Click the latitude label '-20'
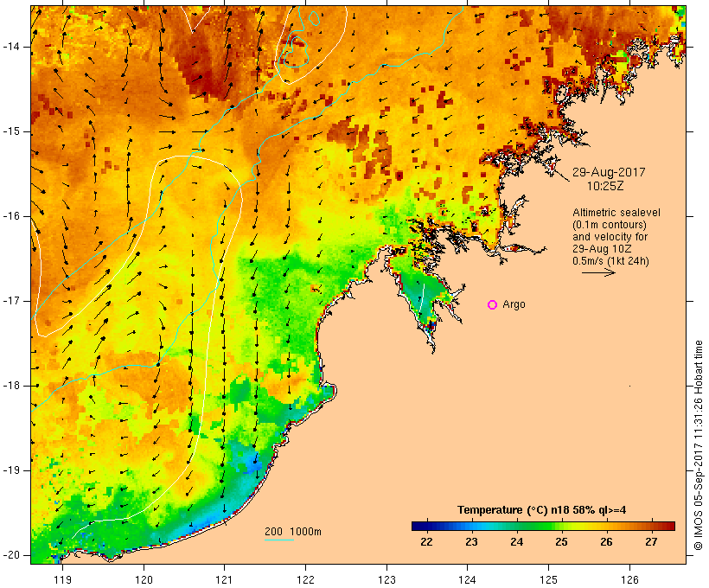This screenshot has width=709, height=588. point(11,555)
